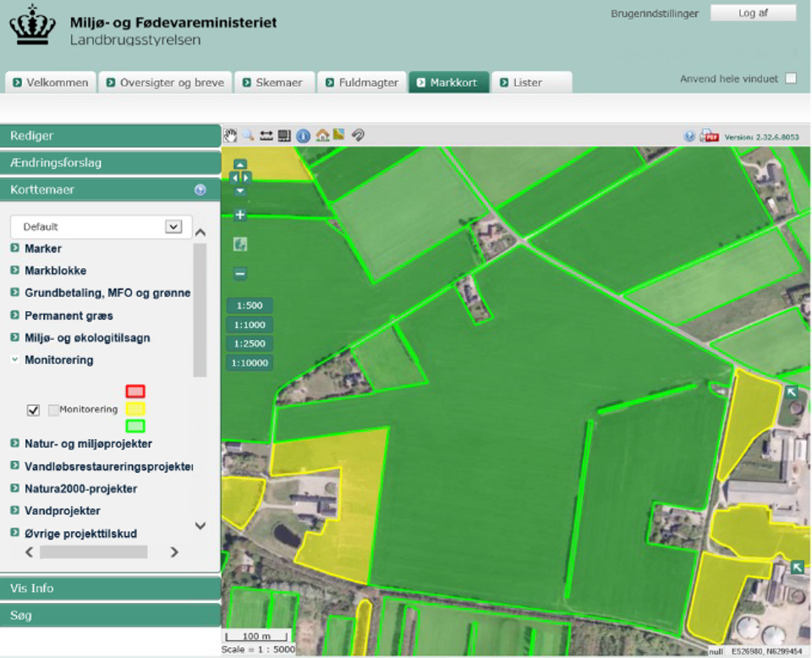Activate the magnifier zoom tool
This screenshot has height=658, width=812.
point(248,135)
